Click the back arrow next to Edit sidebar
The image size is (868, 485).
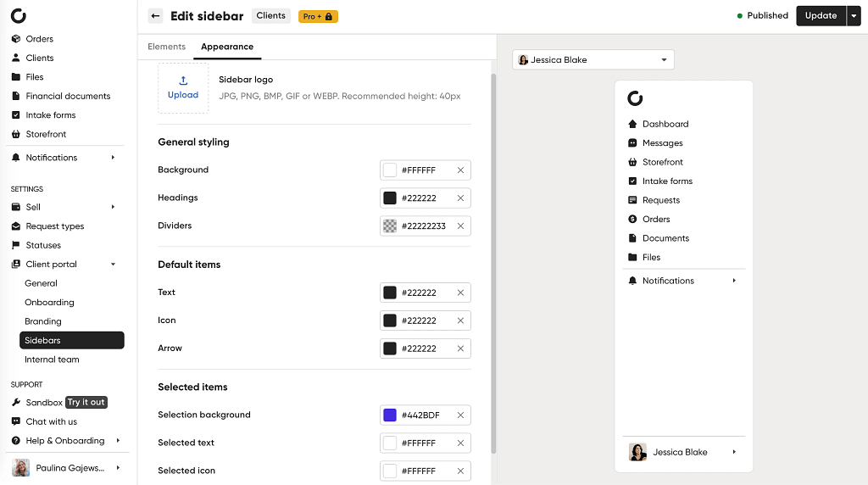(x=156, y=16)
